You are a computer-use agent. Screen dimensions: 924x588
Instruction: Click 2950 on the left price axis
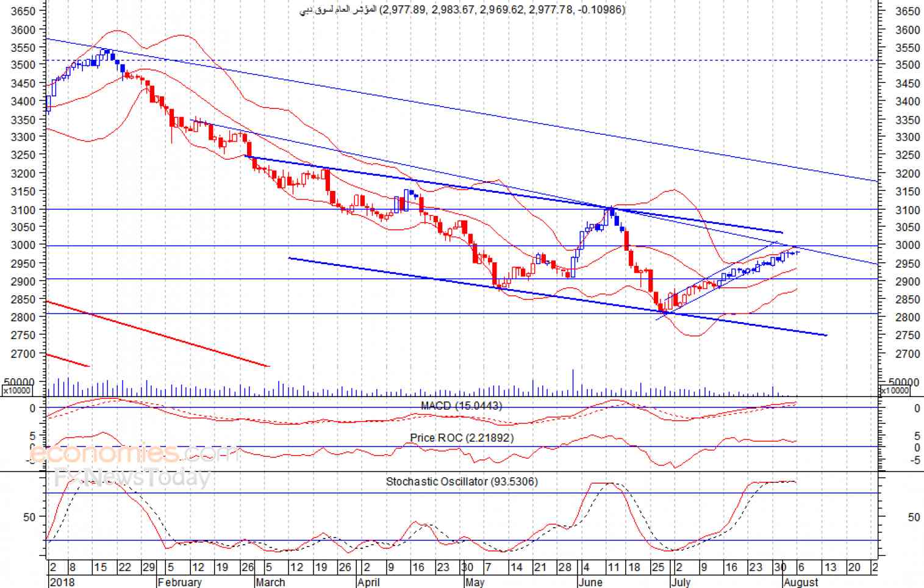click(x=24, y=263)
